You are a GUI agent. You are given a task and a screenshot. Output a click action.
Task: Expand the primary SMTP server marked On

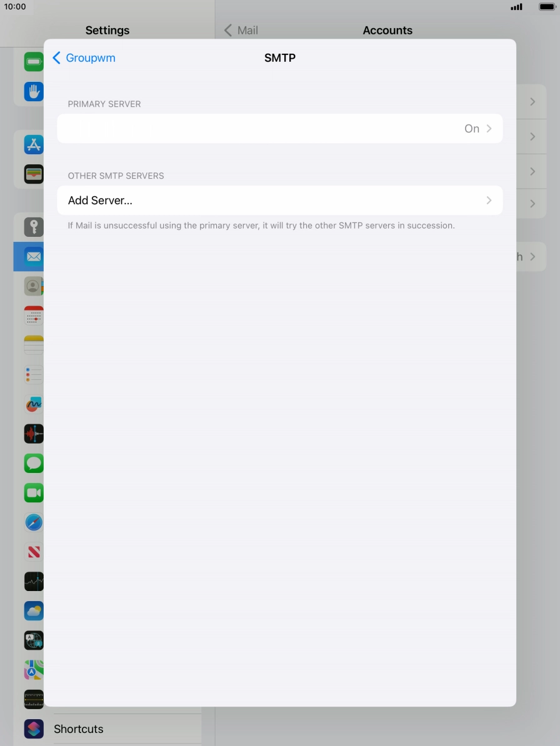coord(280,128)
